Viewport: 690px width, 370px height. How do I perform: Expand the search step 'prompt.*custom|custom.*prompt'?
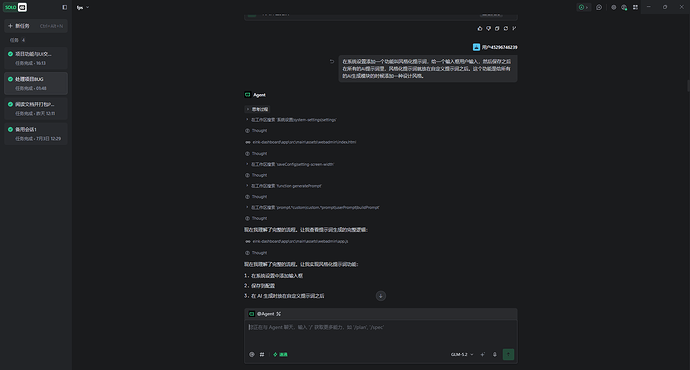(312, 207)
